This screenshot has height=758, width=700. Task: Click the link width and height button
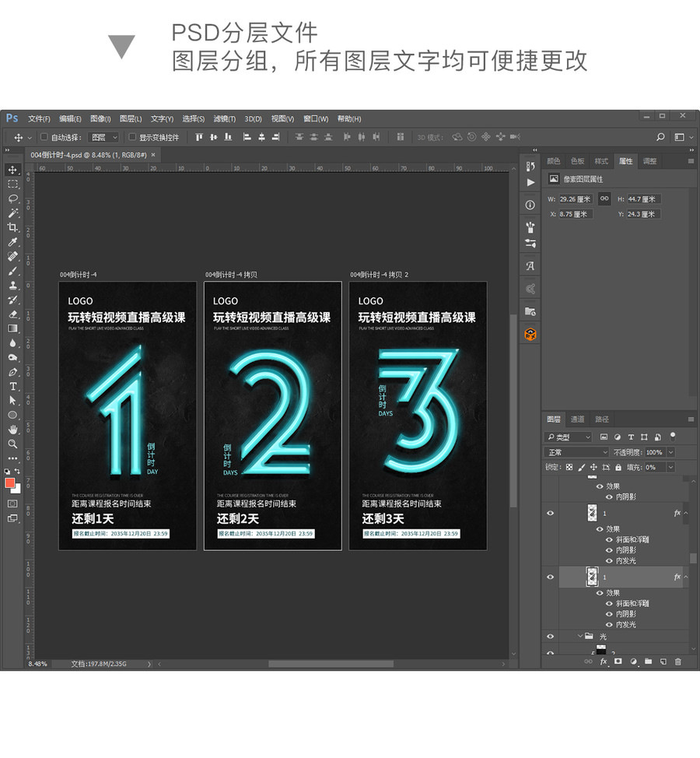pos(604,198)
